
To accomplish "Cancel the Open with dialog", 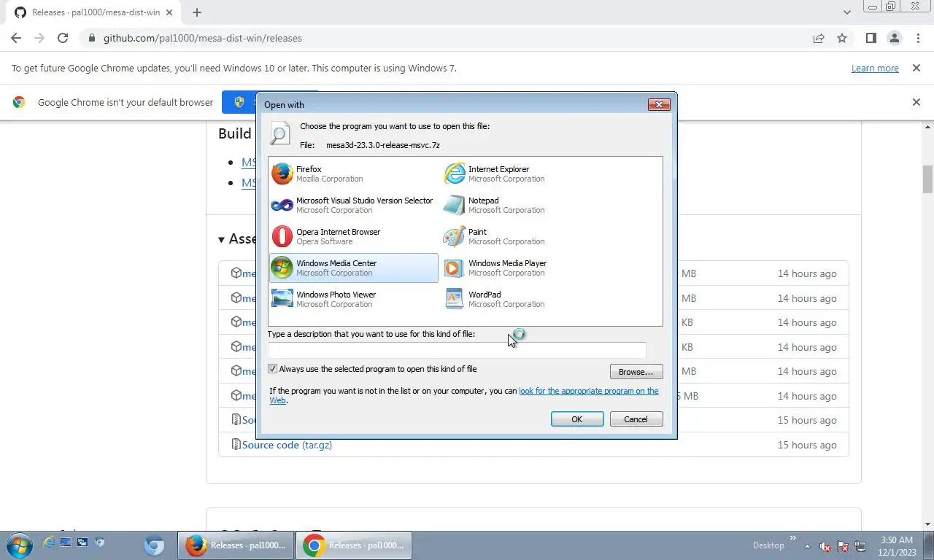I will (636, 419).
